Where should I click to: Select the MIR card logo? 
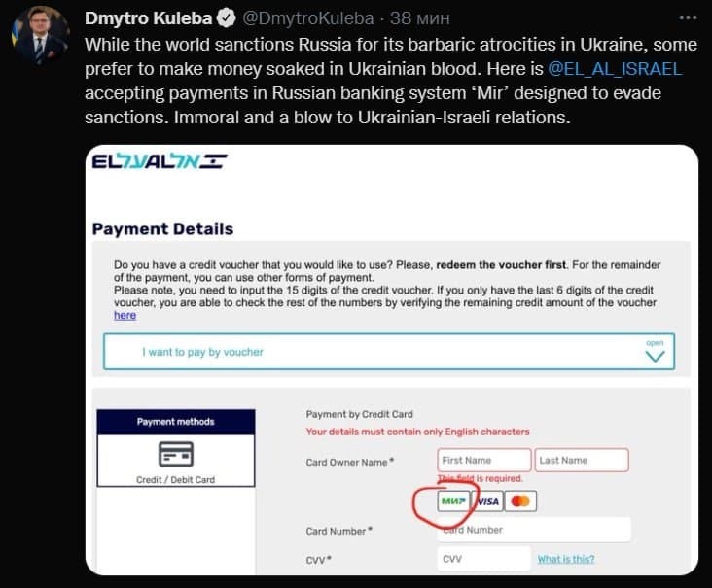(453, 501)
